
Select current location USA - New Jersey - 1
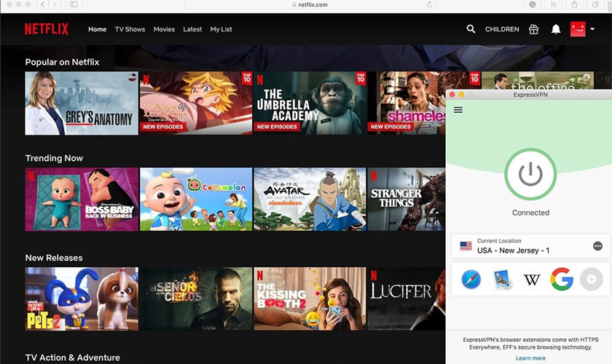[531, 246]
